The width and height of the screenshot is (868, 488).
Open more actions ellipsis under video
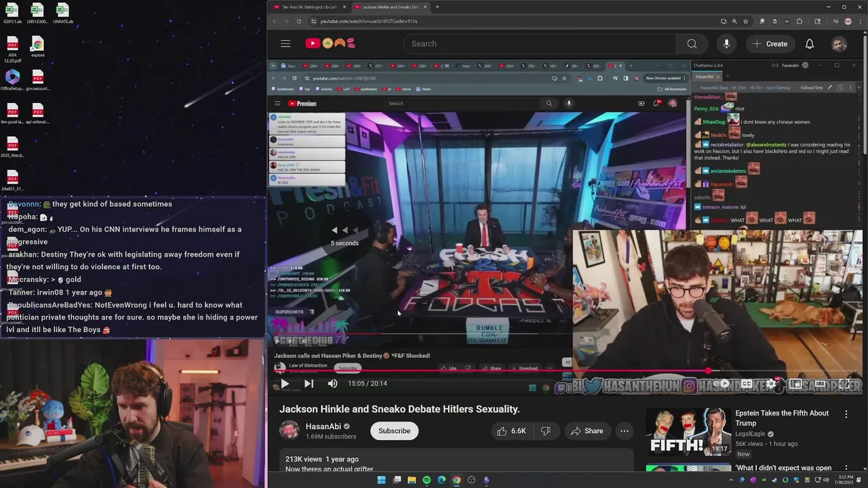click(625, 431)
